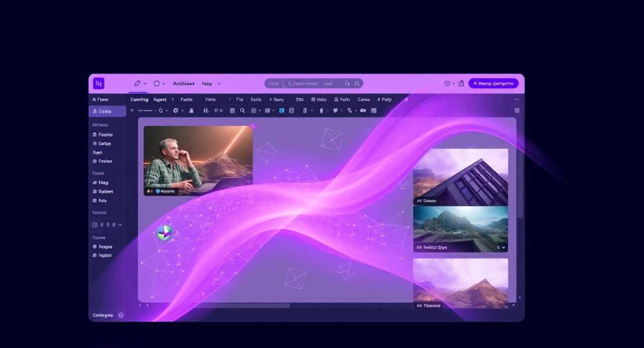Image resolution: width=644 pixels, height=348 pixels.
Task: Select the shape tool next to the pen
Action: tap(157, 83)
